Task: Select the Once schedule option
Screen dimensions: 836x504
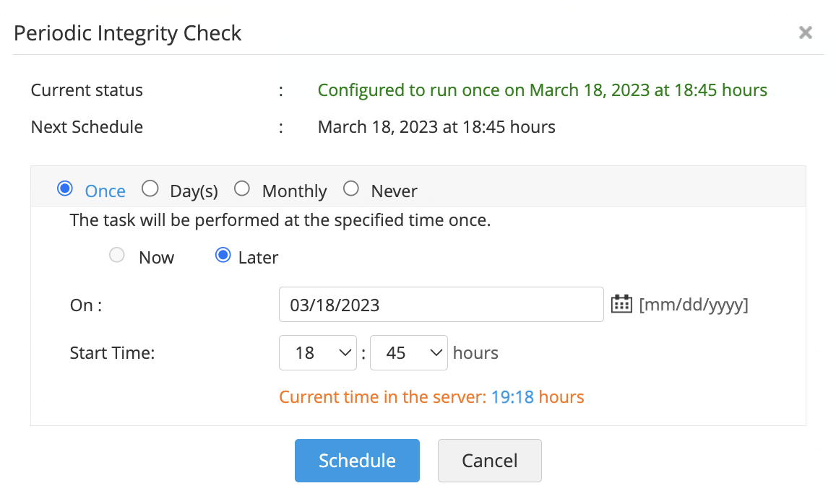Action: (65, 189)
